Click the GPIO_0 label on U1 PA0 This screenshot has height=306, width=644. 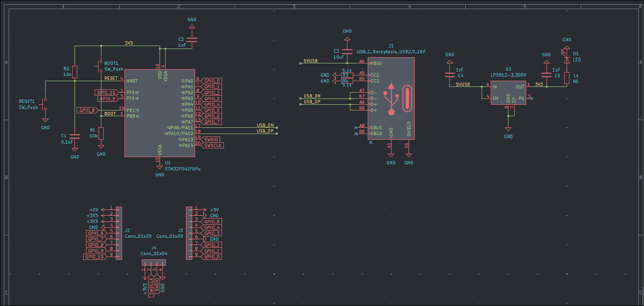point(211,81)
